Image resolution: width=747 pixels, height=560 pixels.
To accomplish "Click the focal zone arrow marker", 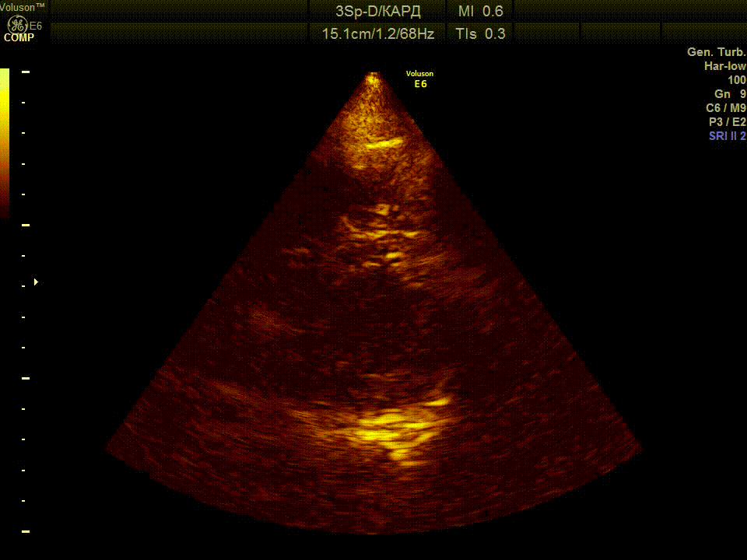I will click(37, 282).
